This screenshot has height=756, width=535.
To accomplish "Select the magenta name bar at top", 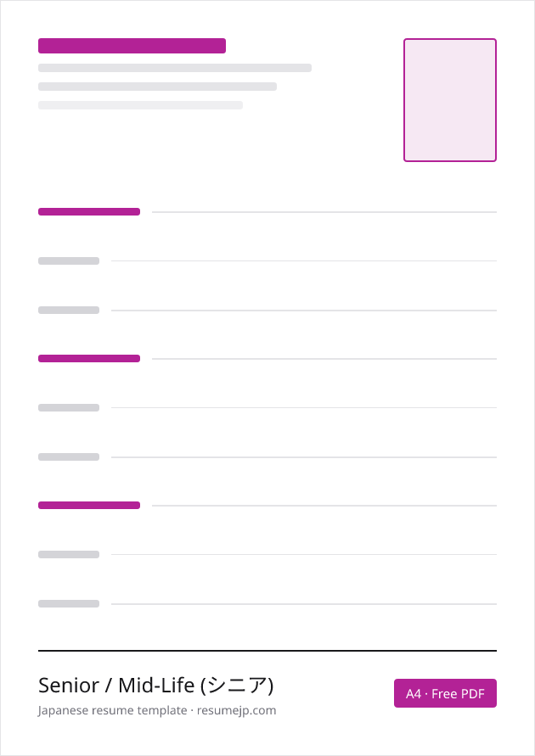I will [132, 45].
